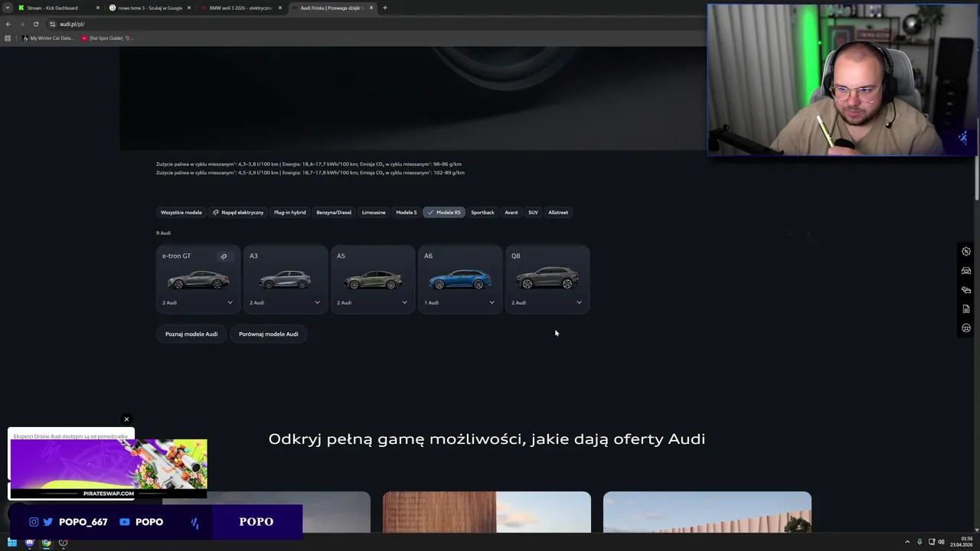Click the electric plug icon on e-tron GT card
Image resolution: width=980 pixels, height=551 pixels.
tap(224, 256)
